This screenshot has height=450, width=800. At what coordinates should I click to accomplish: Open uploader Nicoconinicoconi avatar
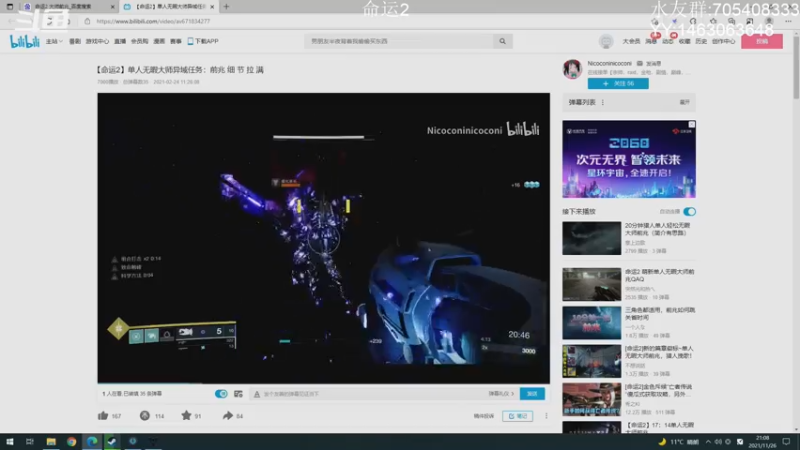[x=572, y=69]
